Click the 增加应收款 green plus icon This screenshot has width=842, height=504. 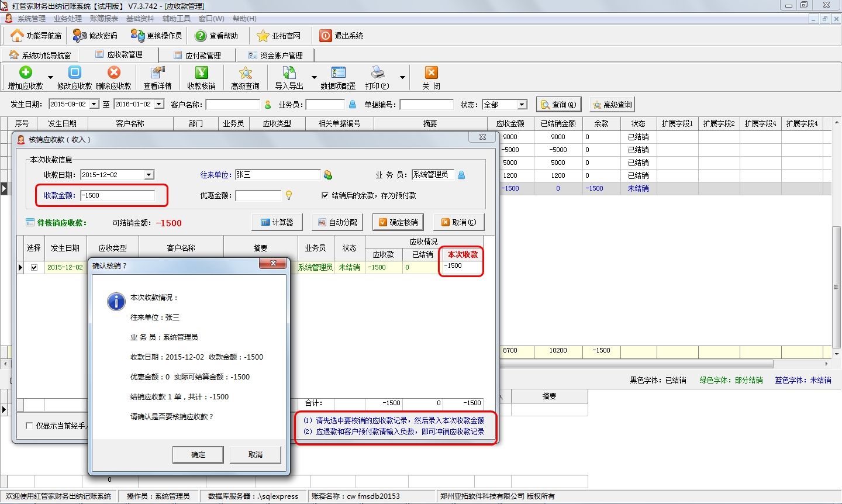26,73
